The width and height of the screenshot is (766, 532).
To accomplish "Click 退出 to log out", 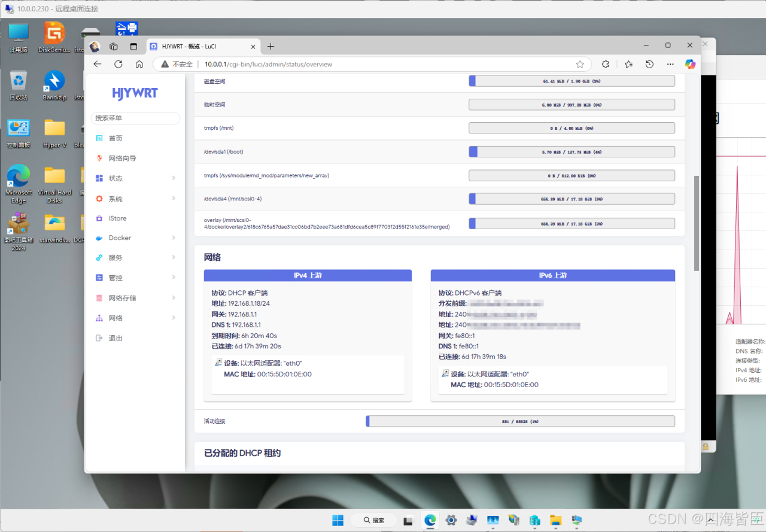I will pyautogui.click(x=115, y=338).
